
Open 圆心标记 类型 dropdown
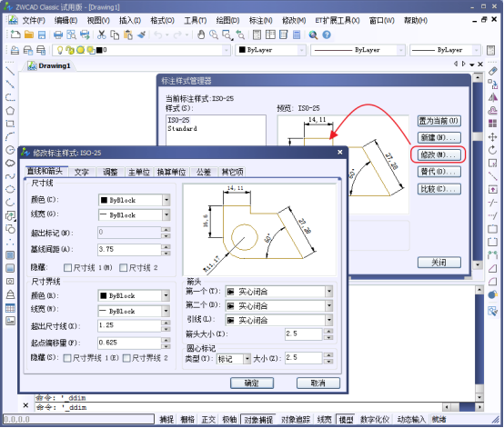coord(247,359)
